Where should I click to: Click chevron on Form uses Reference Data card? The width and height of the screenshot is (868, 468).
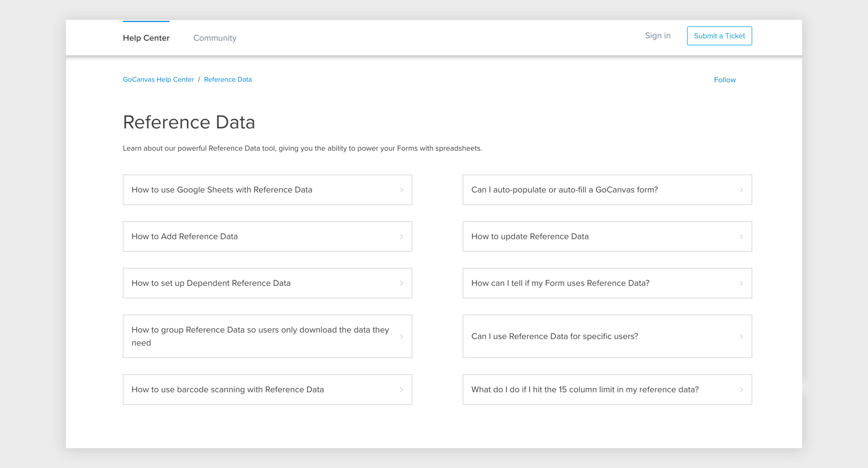point(741,283)
